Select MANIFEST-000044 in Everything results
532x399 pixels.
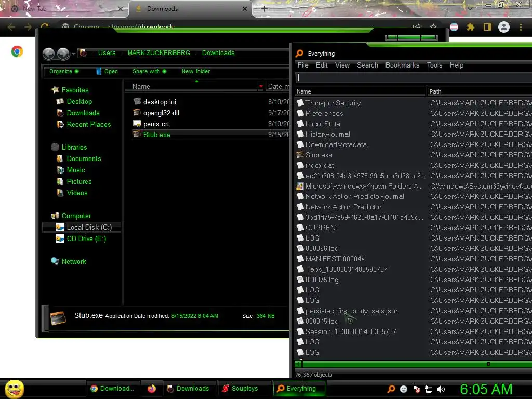335,259
